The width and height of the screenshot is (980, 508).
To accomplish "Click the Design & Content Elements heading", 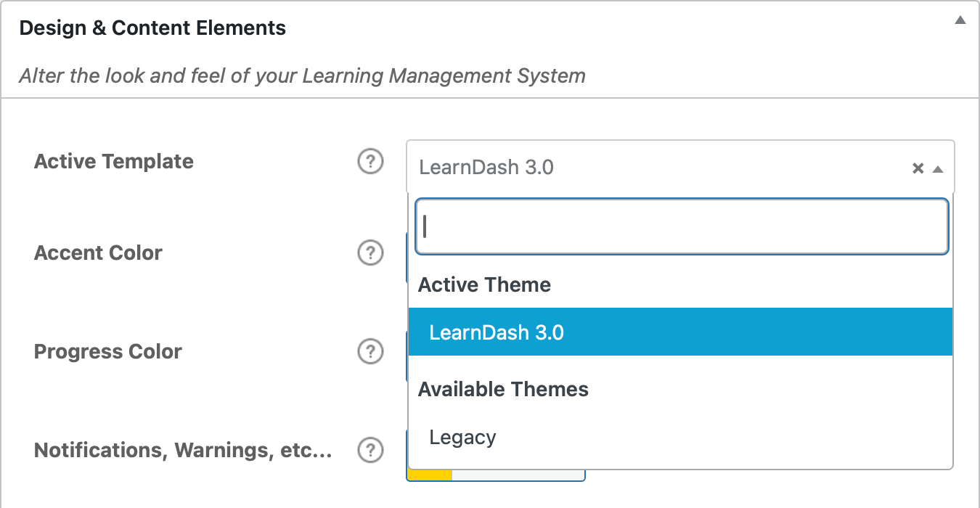I will tap(152, 28).
